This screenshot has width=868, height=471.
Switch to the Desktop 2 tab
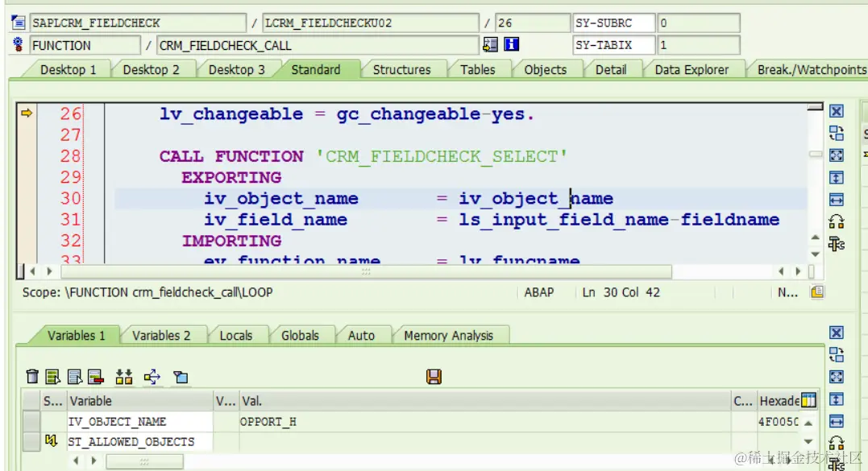coord(152,70)
